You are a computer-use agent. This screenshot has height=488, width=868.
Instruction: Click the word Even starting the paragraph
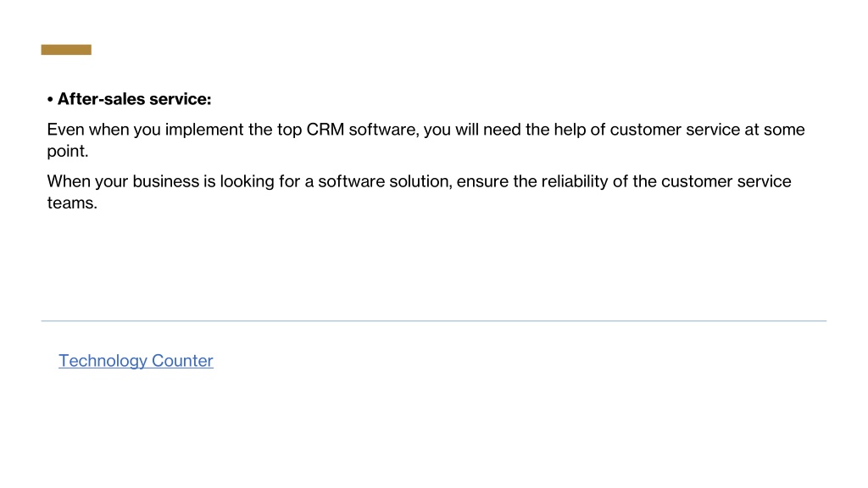click(x=66, y=130)
